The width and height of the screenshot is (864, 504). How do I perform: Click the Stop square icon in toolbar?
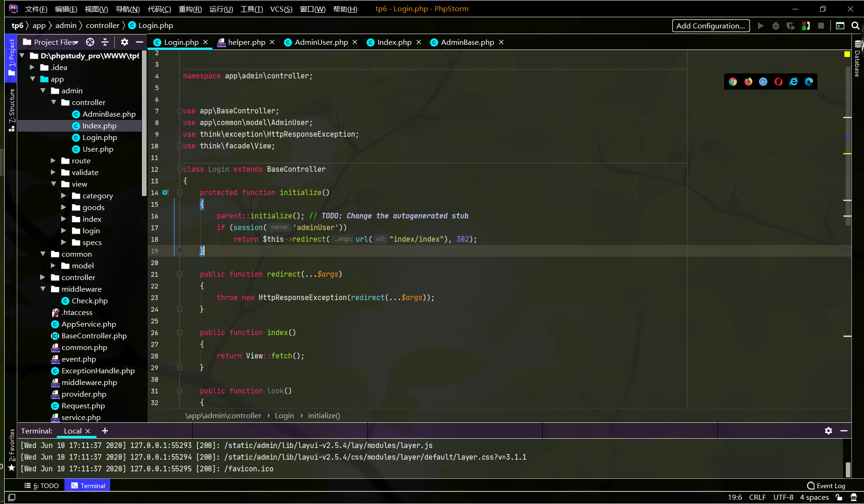pos(821,26)
